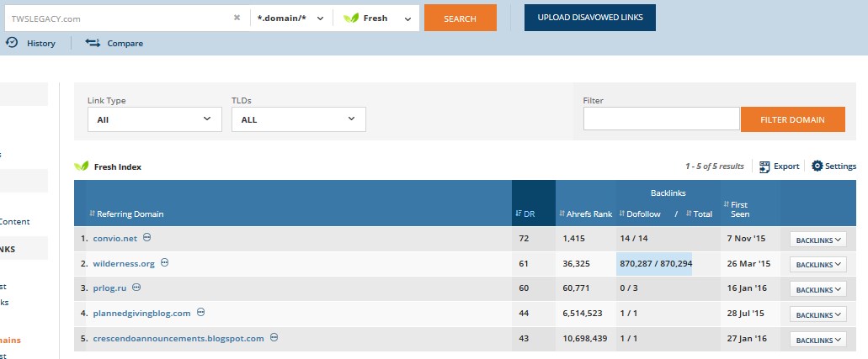Click more-info icon beside crescendoannouncements.blogspot.com

pyautogui.click(x=274, y=337)
